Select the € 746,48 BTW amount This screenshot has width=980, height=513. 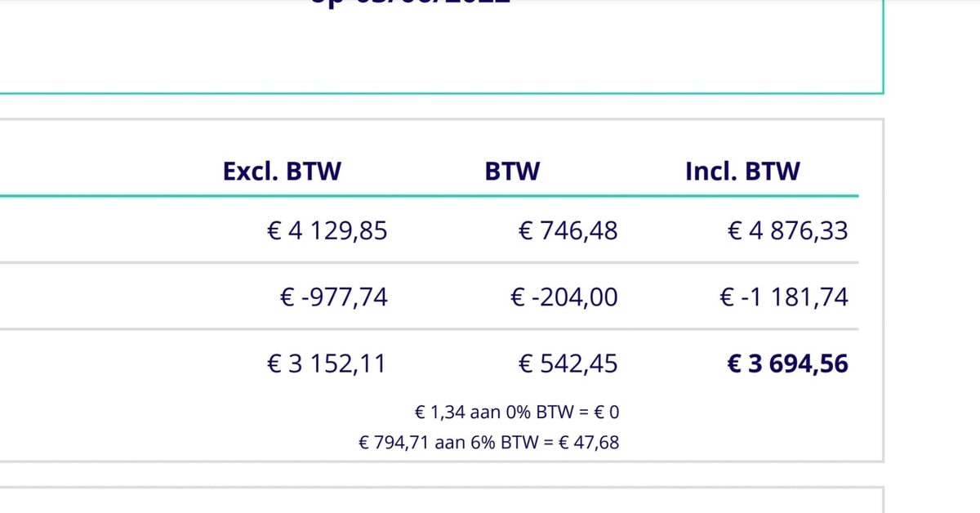pyautogui.click(x=568, y=231)
